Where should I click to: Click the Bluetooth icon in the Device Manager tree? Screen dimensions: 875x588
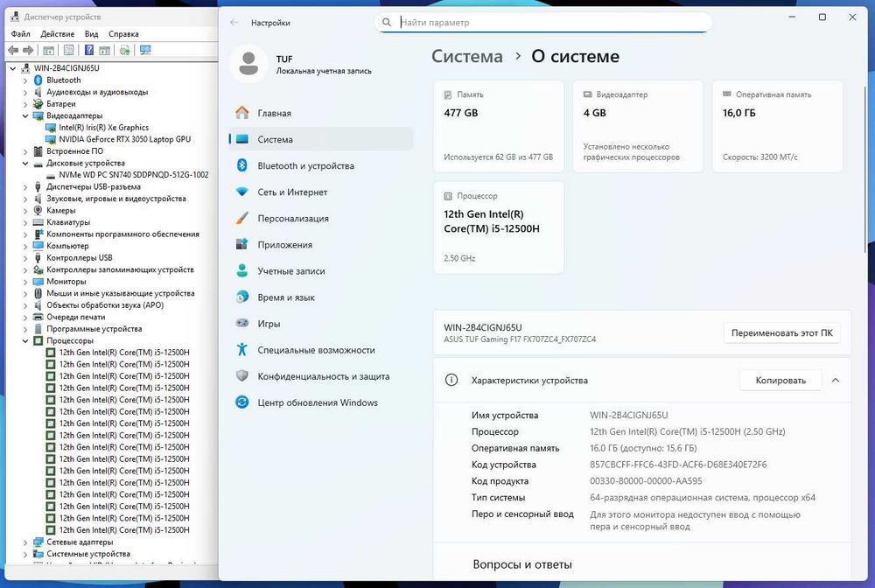tap(38, 80)
